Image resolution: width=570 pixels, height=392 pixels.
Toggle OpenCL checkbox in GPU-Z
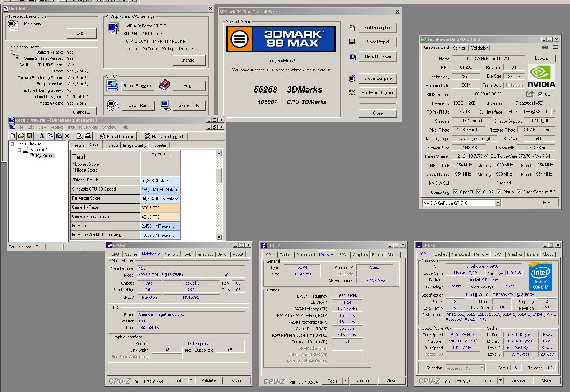click(455, 192)
